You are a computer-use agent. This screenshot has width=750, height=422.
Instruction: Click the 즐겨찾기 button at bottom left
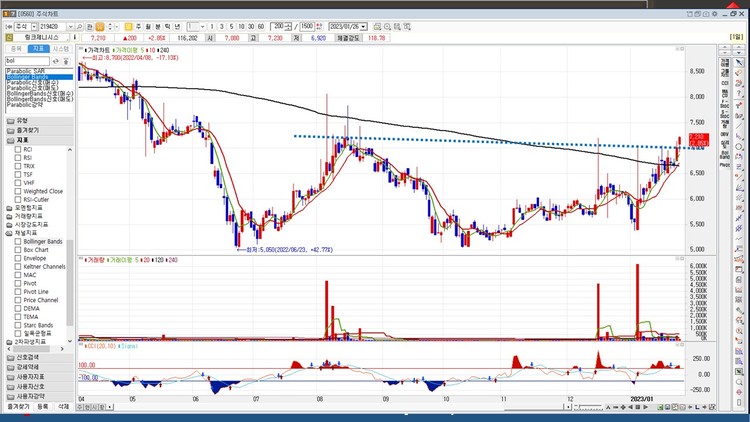(x=18, y=407)
